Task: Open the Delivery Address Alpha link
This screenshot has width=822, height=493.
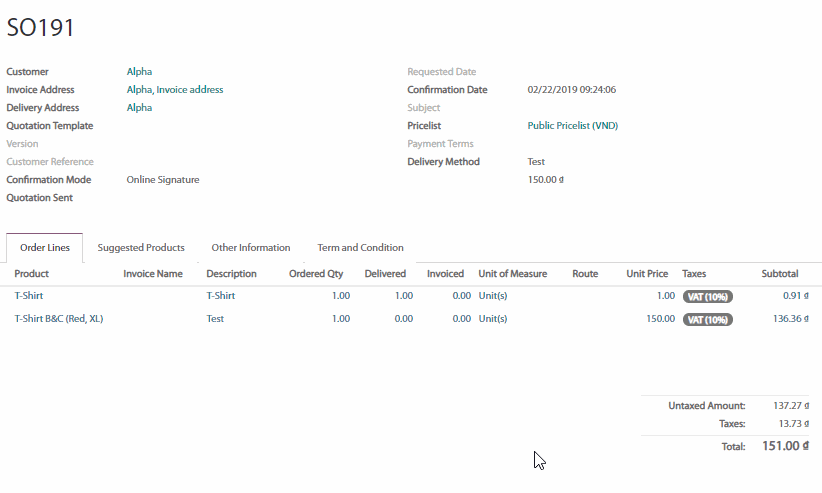Action: pos(139,108)
